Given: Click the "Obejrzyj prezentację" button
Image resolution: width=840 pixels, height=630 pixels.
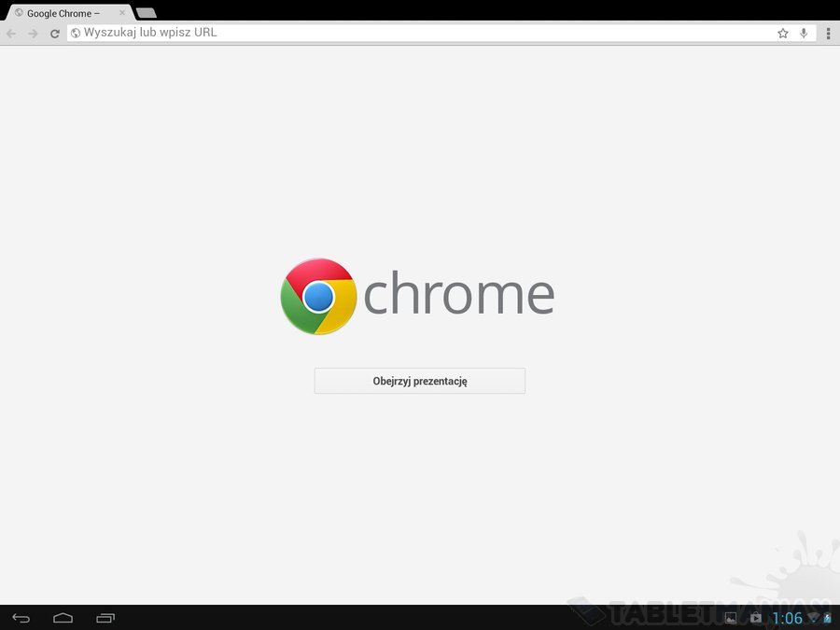Looking at the screenshot, I should (x=419, y=381).
